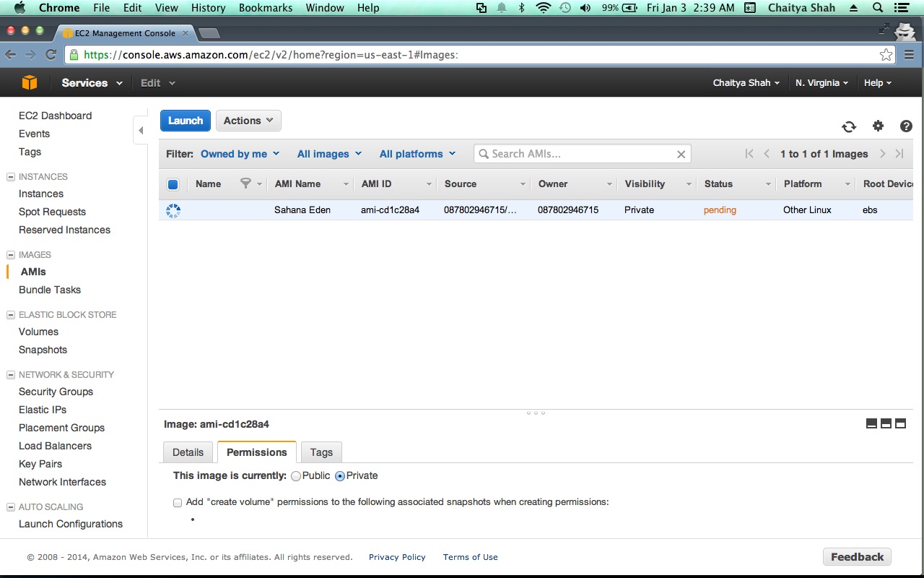
Task: Clear the Search AMIs field with X
Action: (x=681, y=154)
